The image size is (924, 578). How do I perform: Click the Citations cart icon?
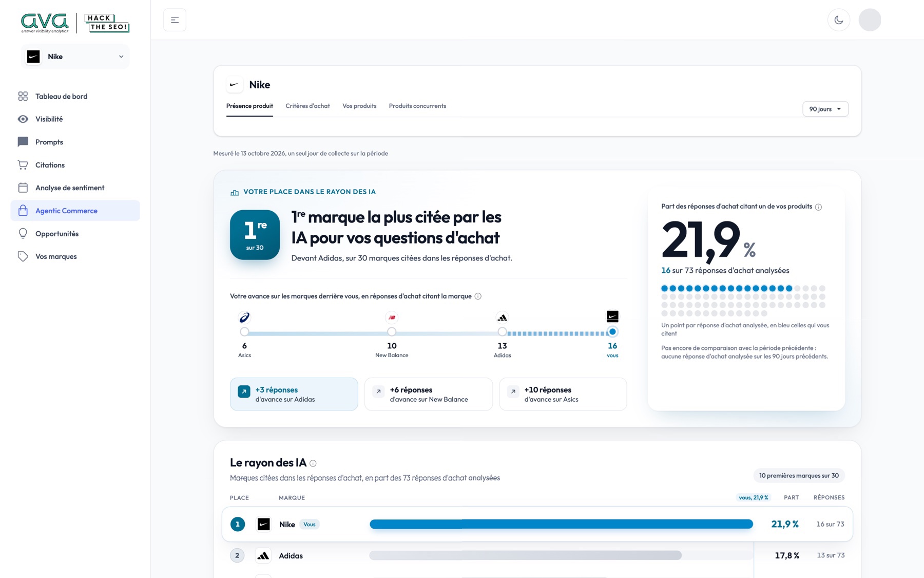click(x=23, y=165)
